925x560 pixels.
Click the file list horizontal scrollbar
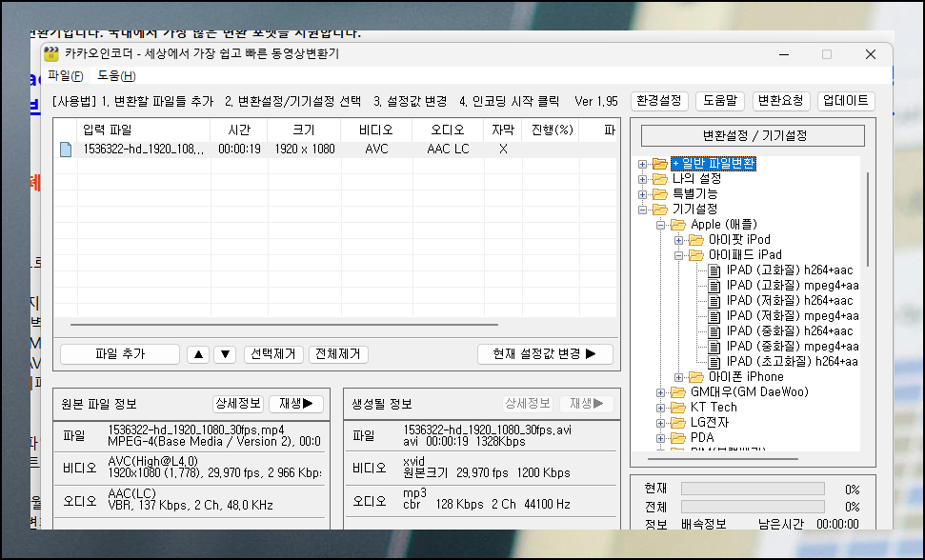click(x=284, y=324)
